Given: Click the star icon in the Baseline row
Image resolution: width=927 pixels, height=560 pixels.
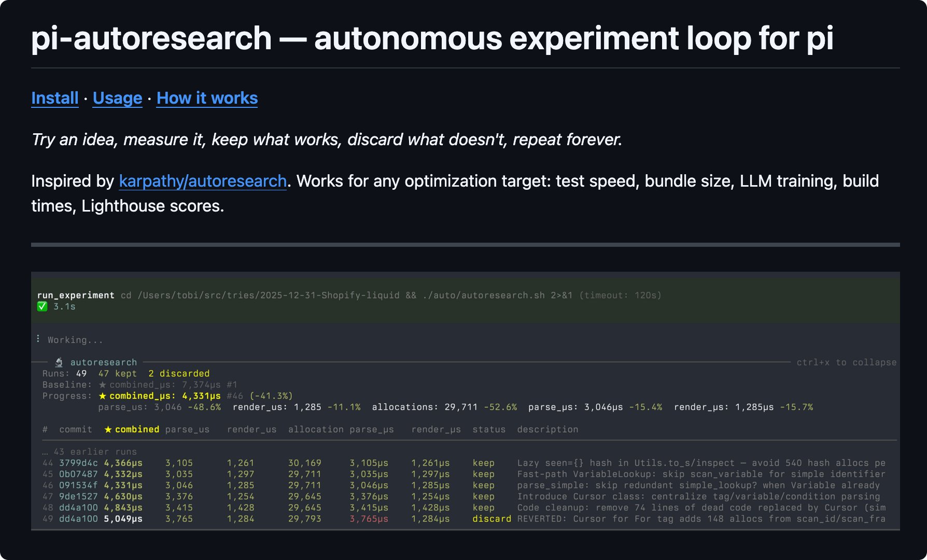Looking at the screenshot, I should pyautogui.click(x=103, y=385).
